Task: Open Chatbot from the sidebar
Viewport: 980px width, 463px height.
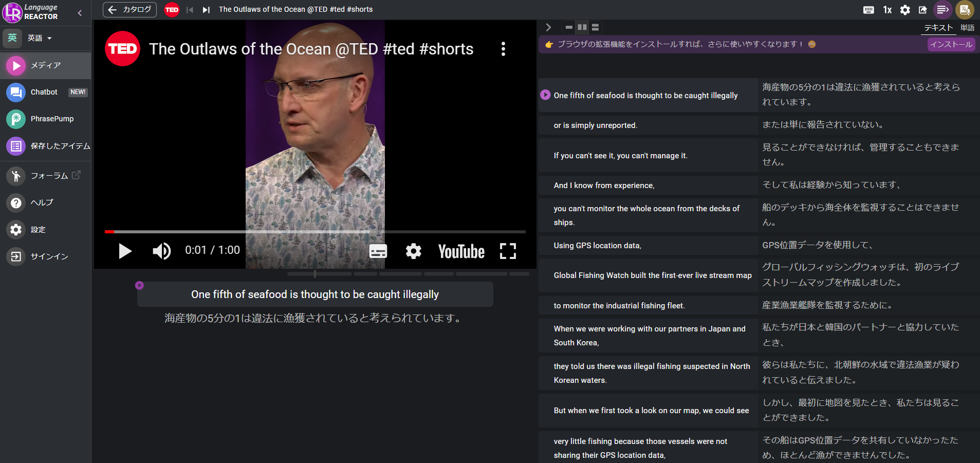Action: pos(45,92)
